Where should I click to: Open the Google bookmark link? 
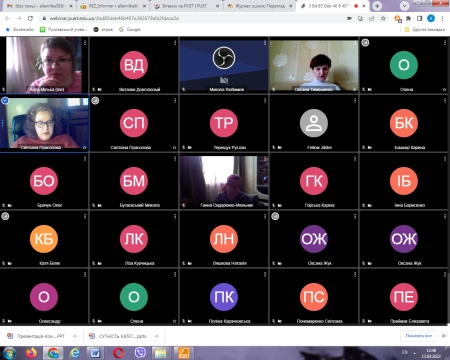click(x=130, y=29)
